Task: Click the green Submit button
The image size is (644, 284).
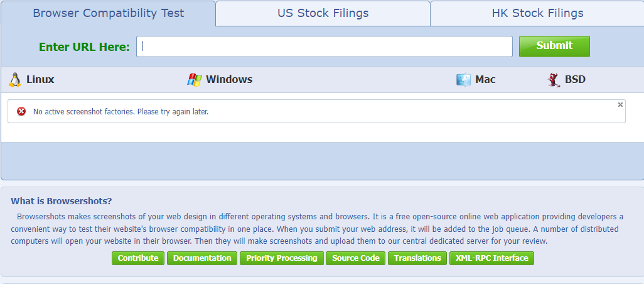Action: point(554,46)
